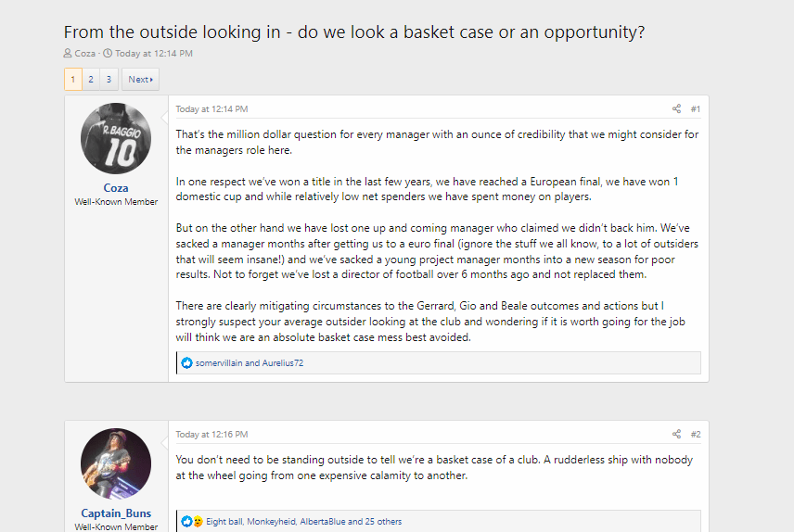Viewport: 794px width, 532px height.
Task: Click the emoji reaction icon on post #2
Action: [198, 522]
